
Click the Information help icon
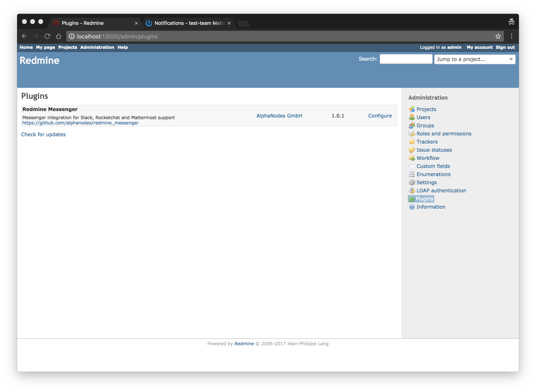click(x=412, y=207)
